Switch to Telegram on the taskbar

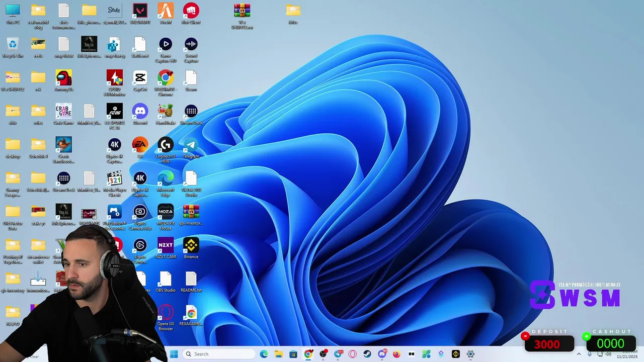coord(338,354)
